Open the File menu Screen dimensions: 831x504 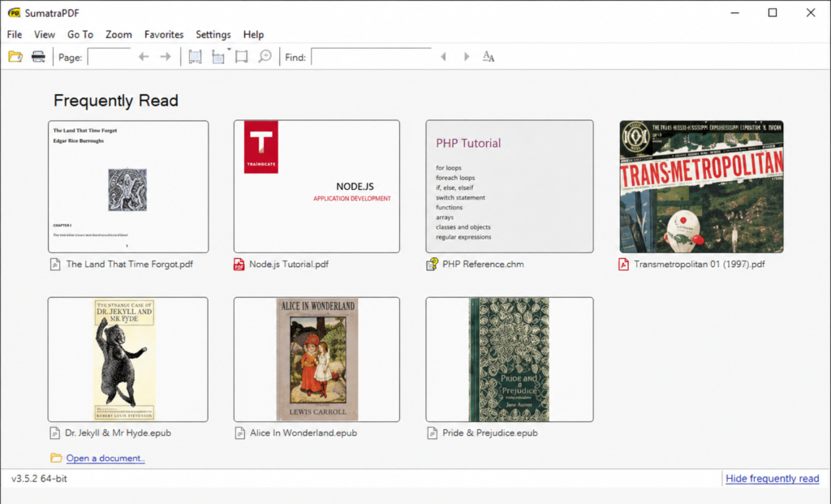15,34
